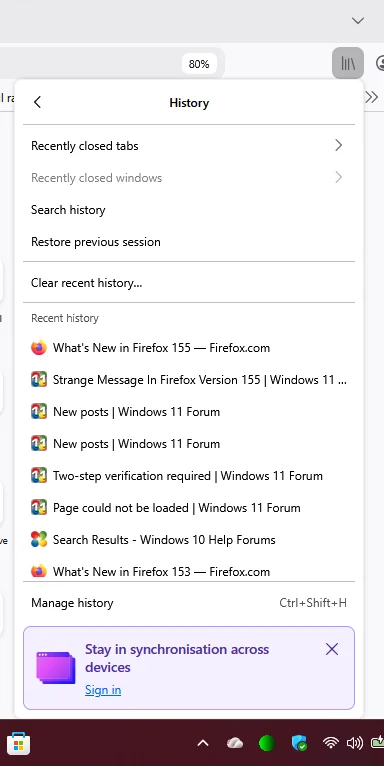Viewport: 384px width, 766px height.
Task: Show hidden tray icons chevron
Action: point(203,744)
